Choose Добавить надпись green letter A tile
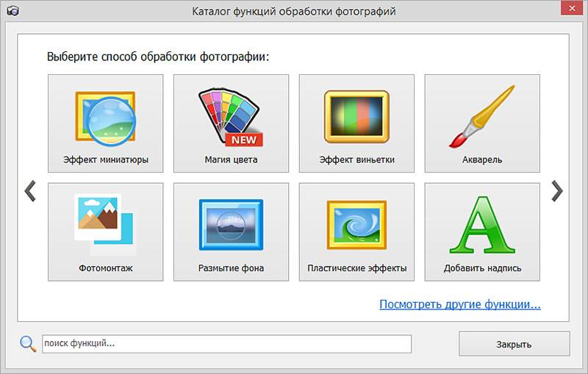 tap(482, 232)
